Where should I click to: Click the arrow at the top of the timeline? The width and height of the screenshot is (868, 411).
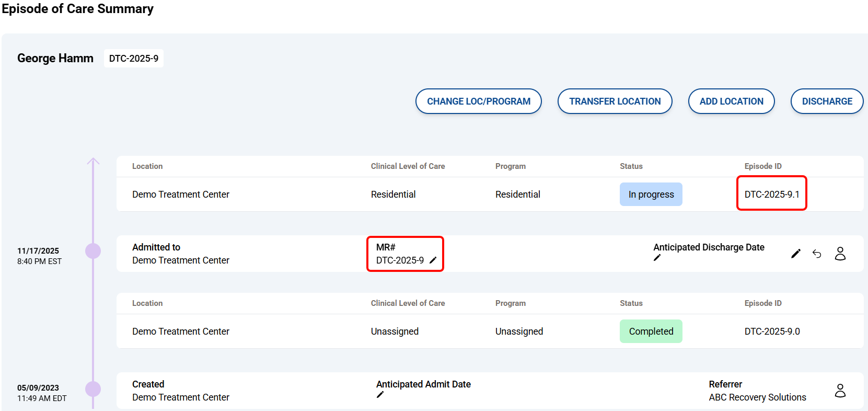(x=93, y=162)
